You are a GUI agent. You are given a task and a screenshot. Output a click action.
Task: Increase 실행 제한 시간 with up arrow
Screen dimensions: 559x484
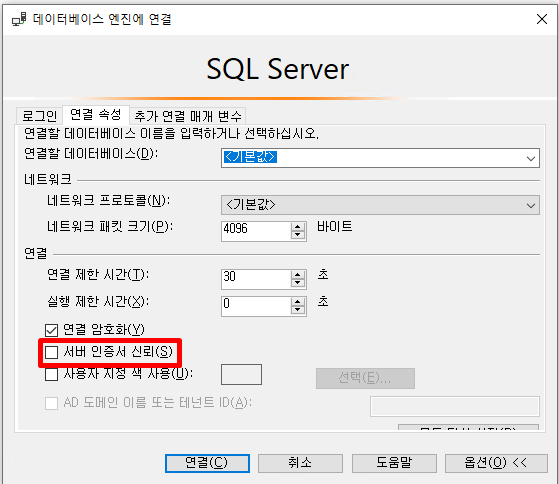(x=298, y=302)
